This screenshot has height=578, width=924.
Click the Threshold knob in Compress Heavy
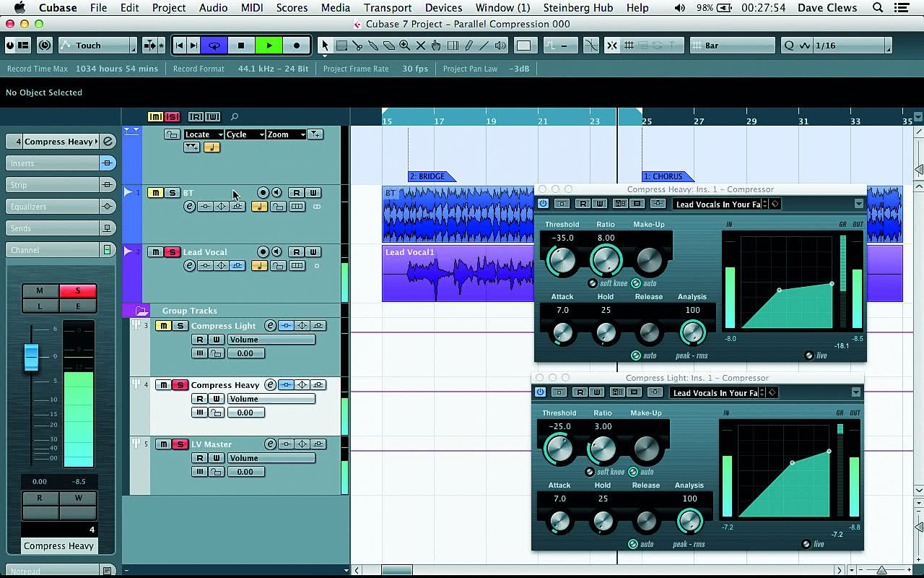click(x=562, y=260)
